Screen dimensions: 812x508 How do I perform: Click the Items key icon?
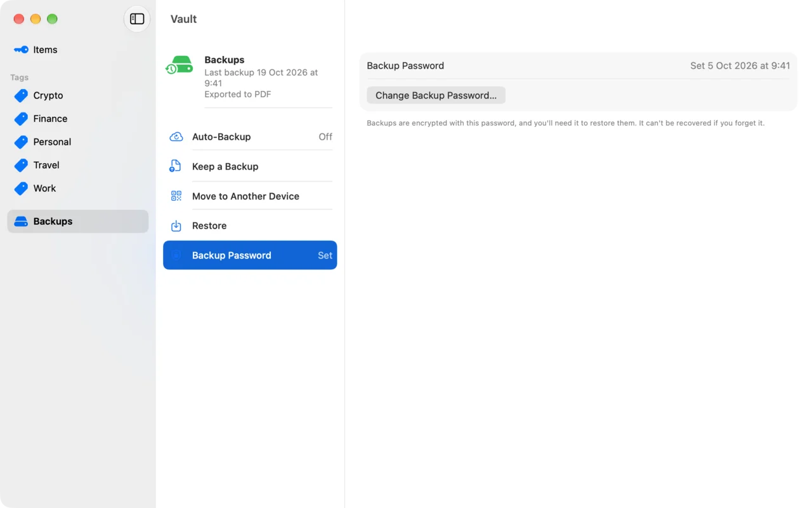[21, 50]
